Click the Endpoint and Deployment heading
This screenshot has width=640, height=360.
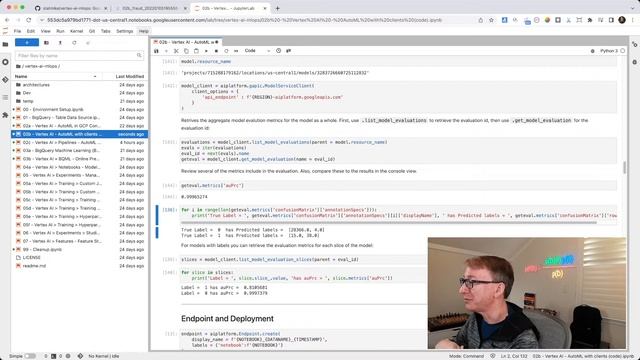[227, 318]
